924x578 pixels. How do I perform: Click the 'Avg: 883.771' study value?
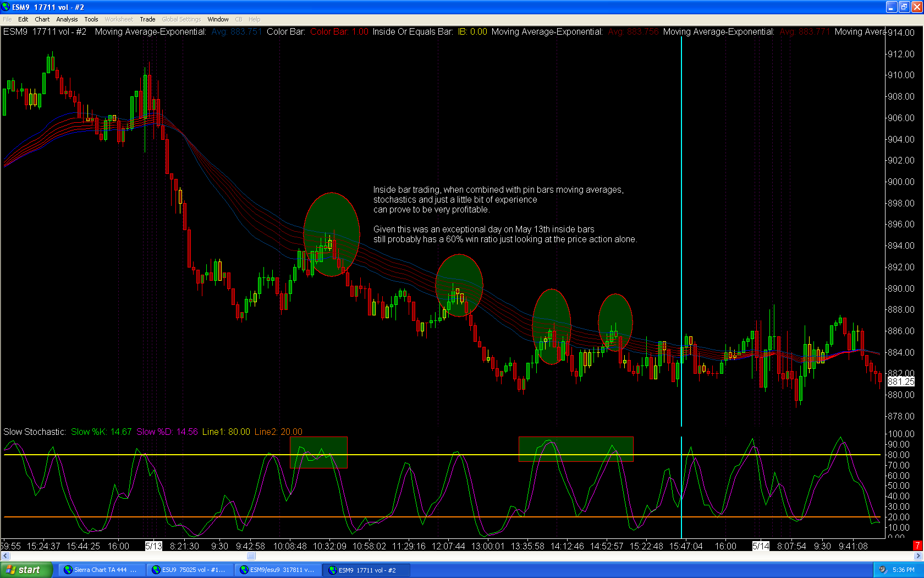pyautogui.click(x=805, y=32)
